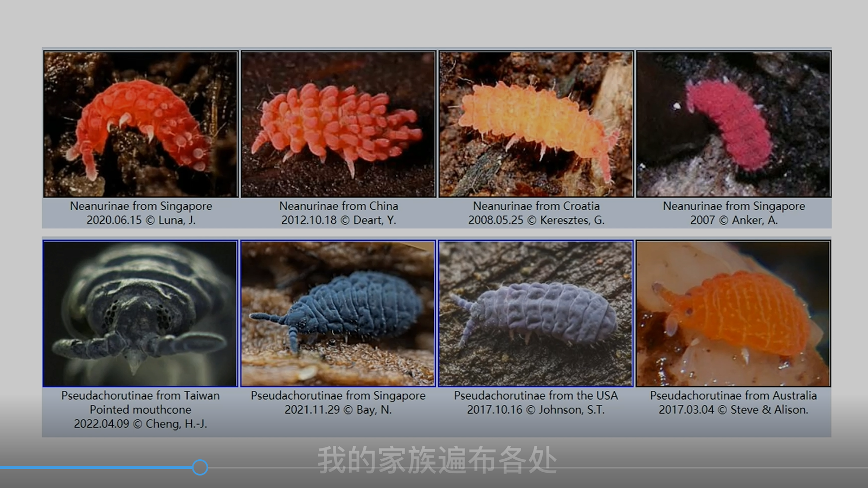Click the caption '2020.06.15 © Luna, J.'

(x=140, y=220)
